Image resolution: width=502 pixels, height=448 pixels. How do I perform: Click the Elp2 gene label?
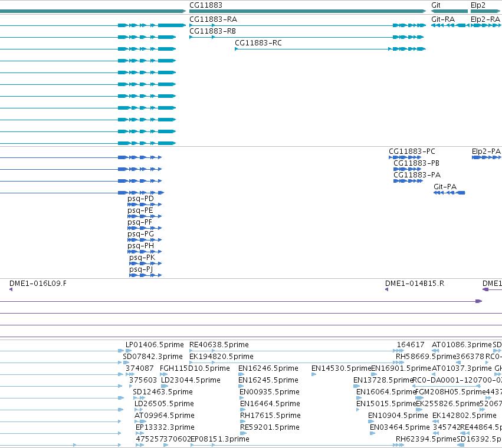tap(478, 5)
